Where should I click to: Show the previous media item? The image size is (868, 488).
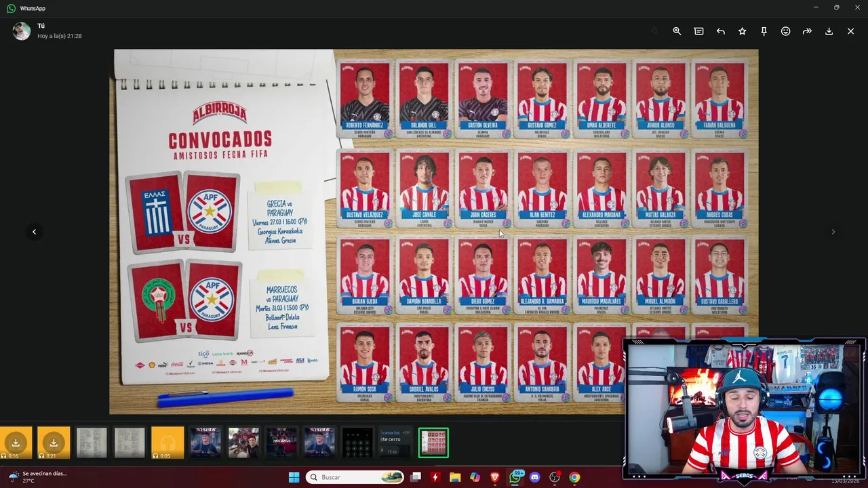(34, 232)
